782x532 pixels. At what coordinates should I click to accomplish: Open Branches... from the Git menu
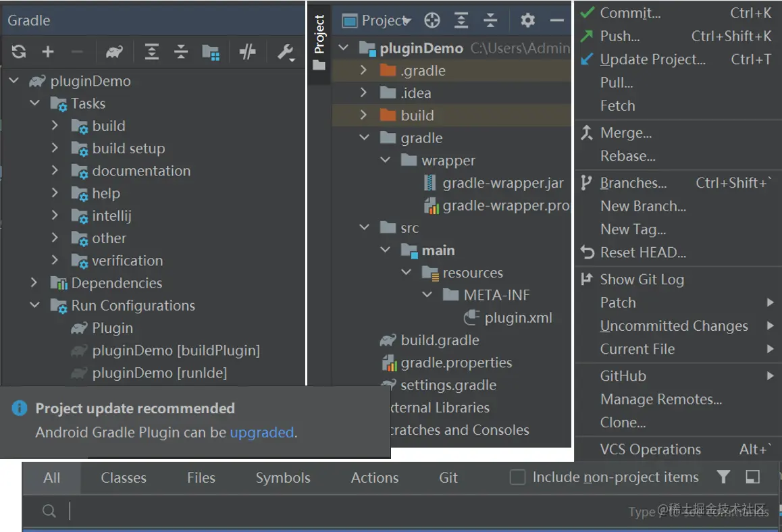677,183
